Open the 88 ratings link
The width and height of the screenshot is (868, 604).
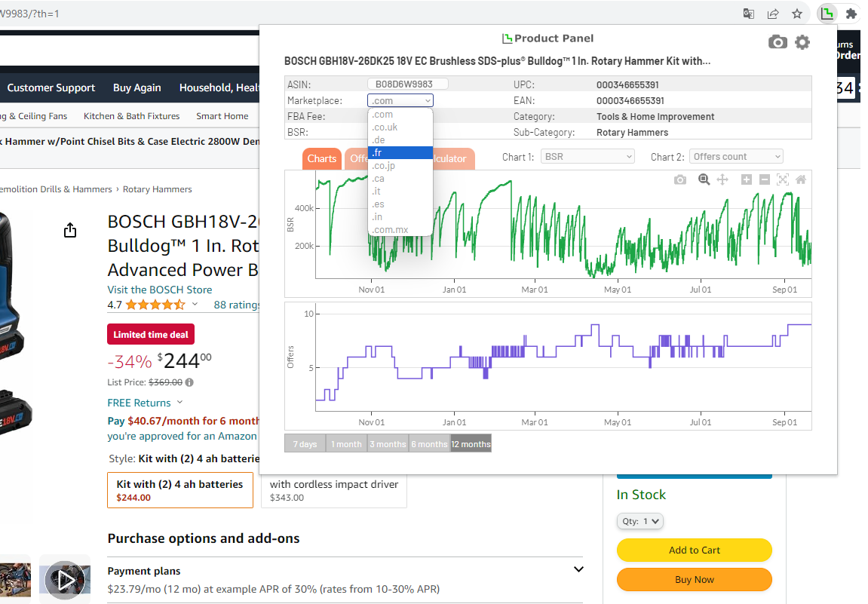(x=236, y=305)
